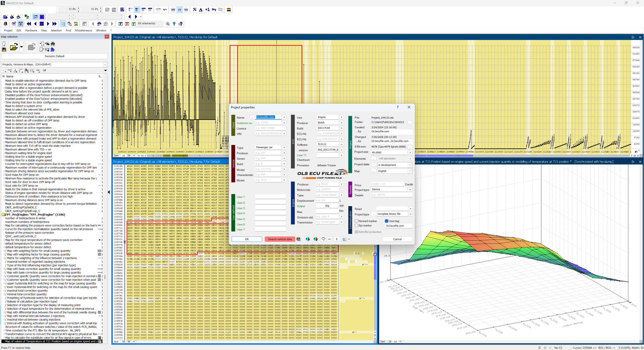Image resolution: width=644 pixels, height=350 pixels.
Task: Click the percent difference display icon
Action: (x=194, y=10)
